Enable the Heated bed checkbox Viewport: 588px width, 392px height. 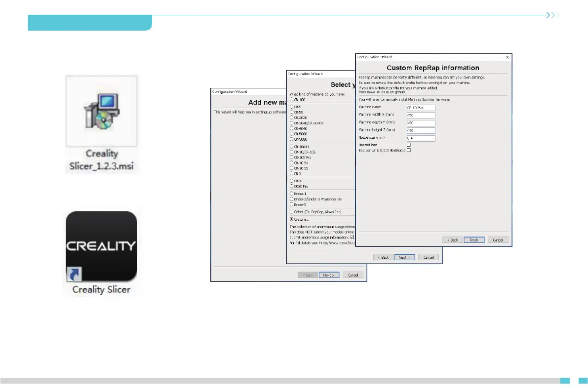[x=409, y=145]
